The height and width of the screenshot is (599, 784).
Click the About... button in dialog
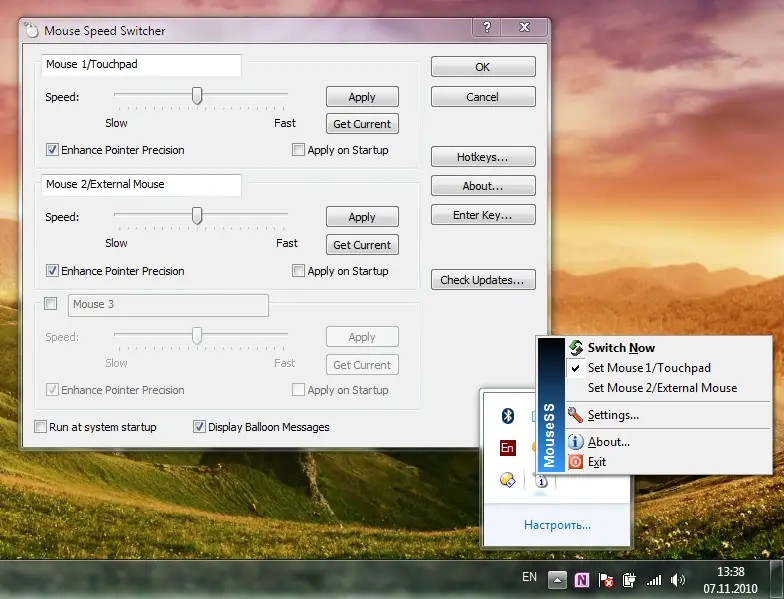[x=483, y=186]
